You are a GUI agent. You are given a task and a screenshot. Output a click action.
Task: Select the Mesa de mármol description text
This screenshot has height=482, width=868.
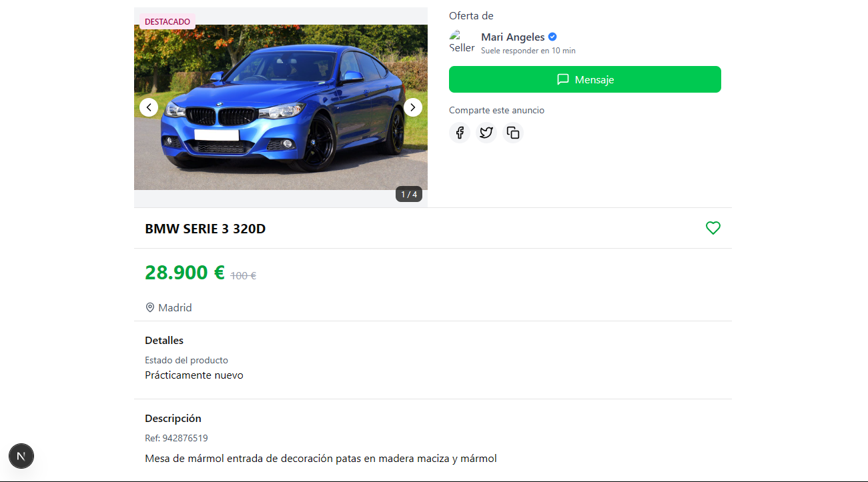[321, 459]
